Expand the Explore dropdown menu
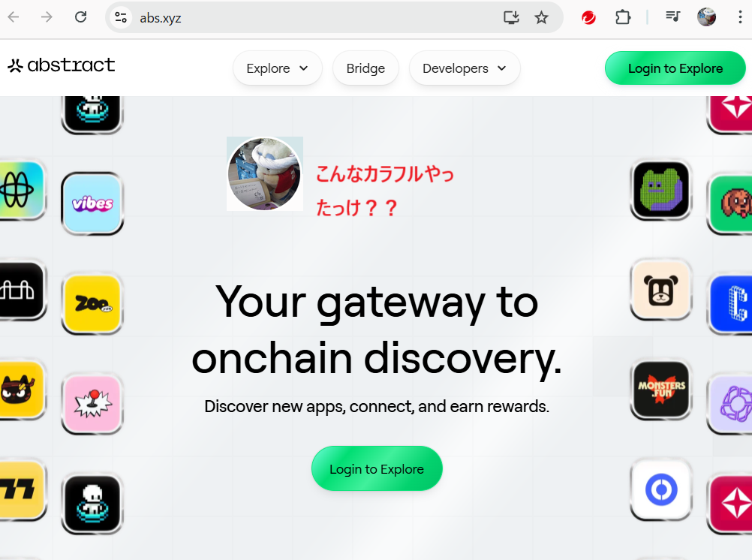Viewport: 752px width, 560px height. tap(277, 68)
